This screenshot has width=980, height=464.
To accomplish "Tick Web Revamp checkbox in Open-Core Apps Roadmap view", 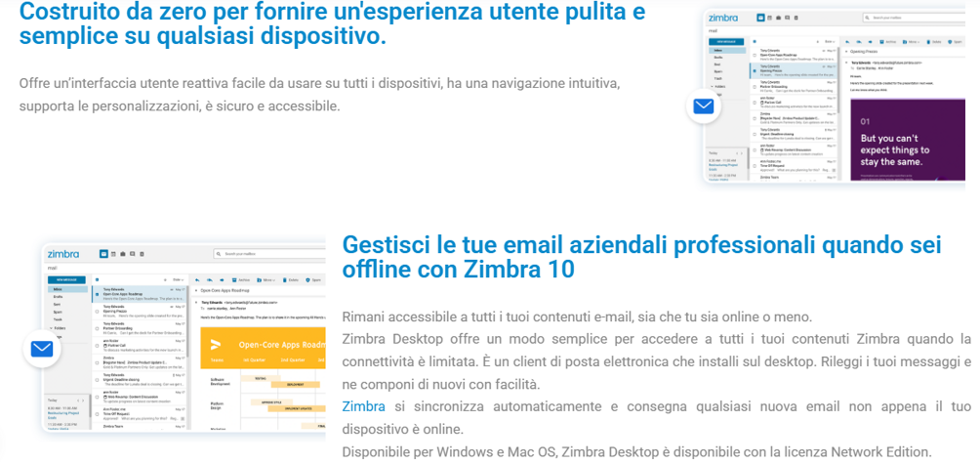I will tap(97, 398).
